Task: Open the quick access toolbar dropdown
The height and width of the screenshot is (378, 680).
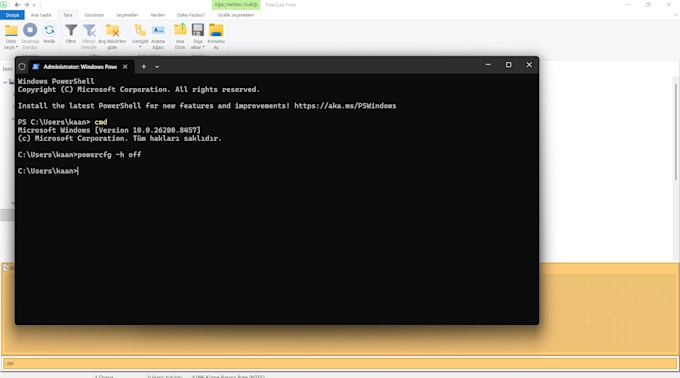Action: point(34,5)
